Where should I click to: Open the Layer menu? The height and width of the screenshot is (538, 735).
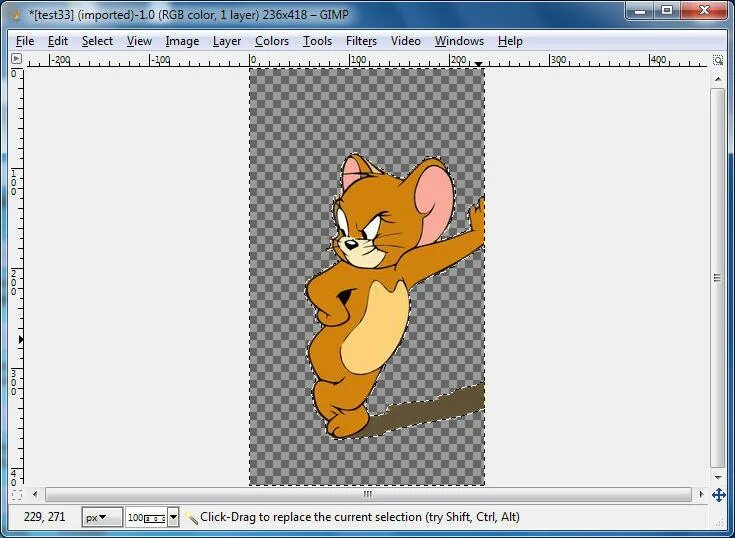click(227, 41)
